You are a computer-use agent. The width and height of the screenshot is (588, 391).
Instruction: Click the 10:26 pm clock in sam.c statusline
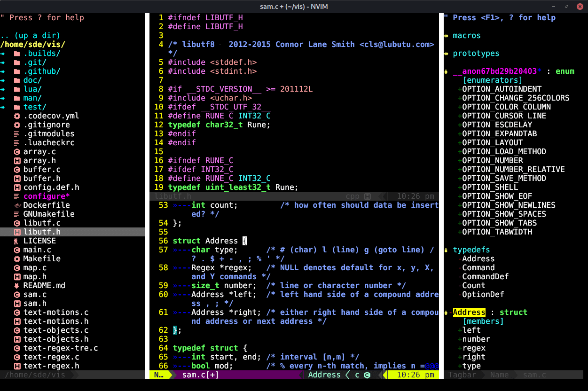point(416,375)
